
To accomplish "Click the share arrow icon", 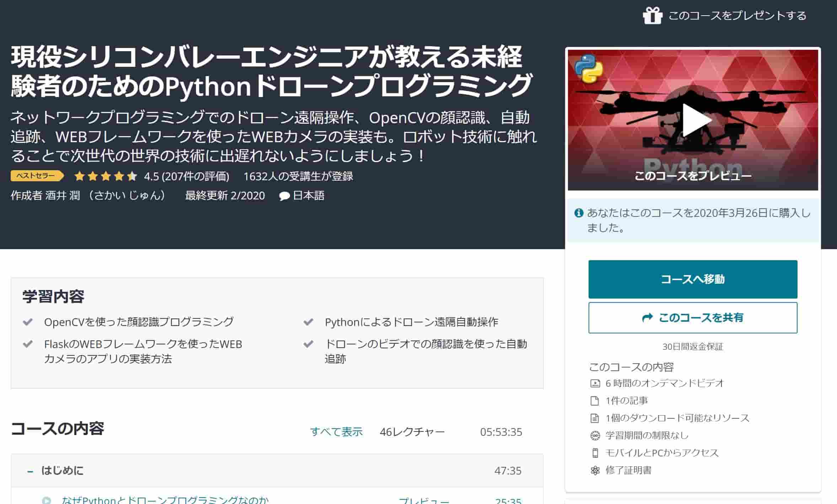I will [x=648, y=318].
